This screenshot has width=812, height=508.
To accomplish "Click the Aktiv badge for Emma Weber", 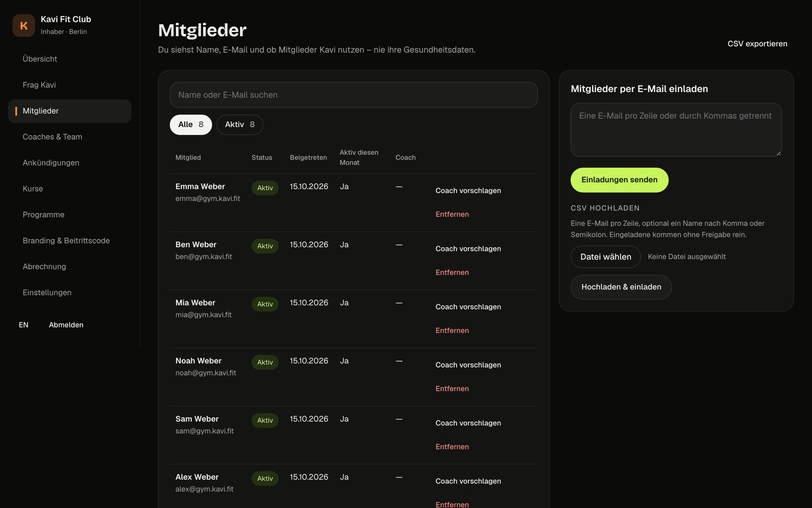I will [x=265, y=188].
